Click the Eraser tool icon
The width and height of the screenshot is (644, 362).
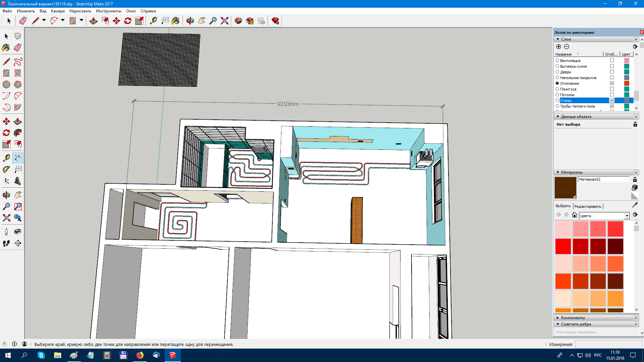17,47
